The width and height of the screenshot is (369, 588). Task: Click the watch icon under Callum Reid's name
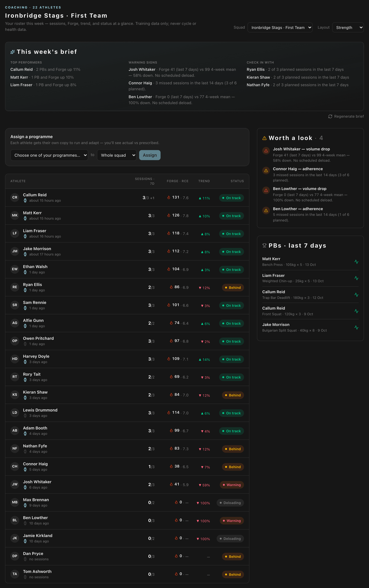tap(25, 200)
